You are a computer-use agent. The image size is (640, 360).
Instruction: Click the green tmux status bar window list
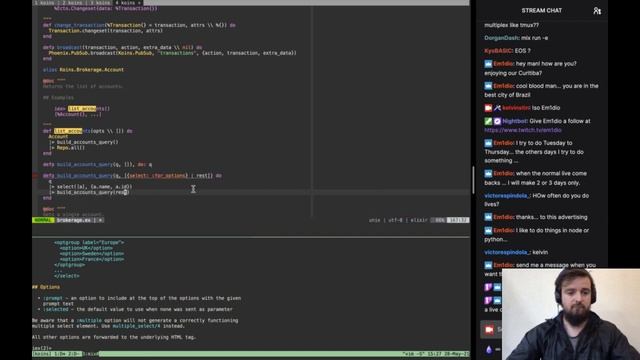(65, 354)
